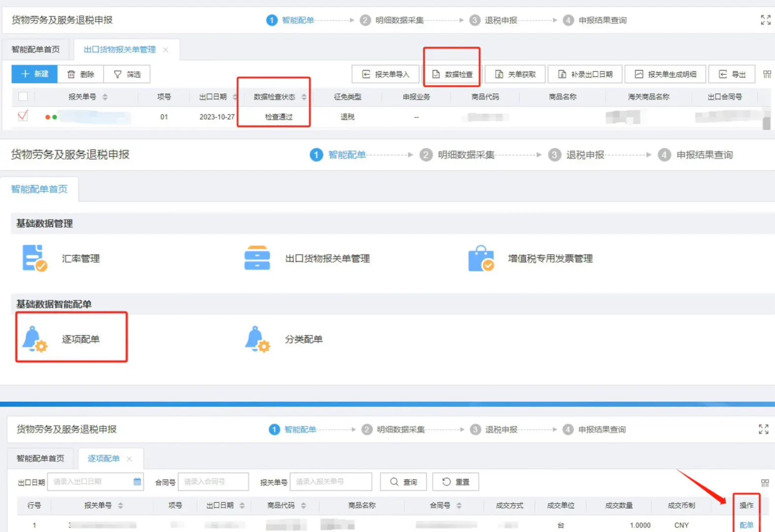Open 出口货物报关单管理 drawer icon in the middle panel

click(x=257, y=258)
